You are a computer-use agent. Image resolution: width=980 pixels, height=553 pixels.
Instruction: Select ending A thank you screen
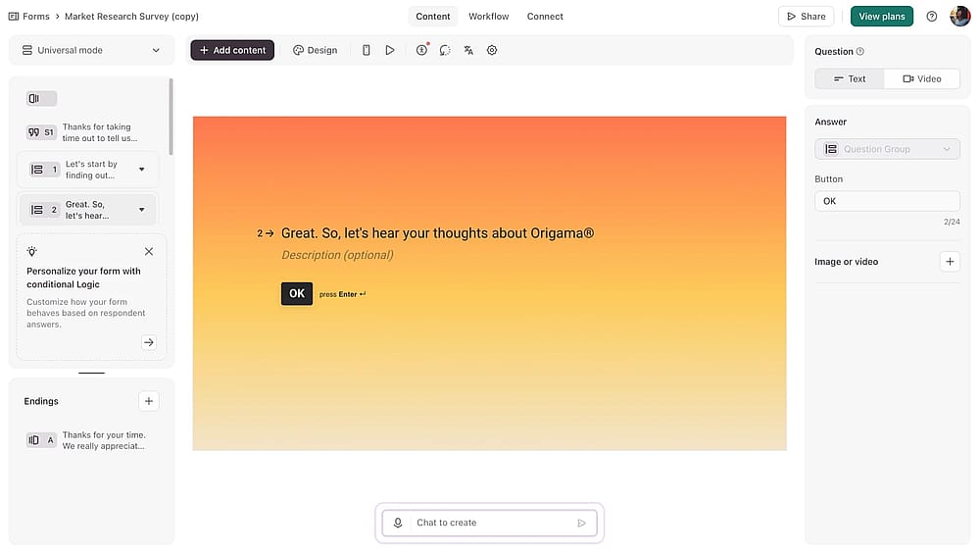[x=87, y=440]
